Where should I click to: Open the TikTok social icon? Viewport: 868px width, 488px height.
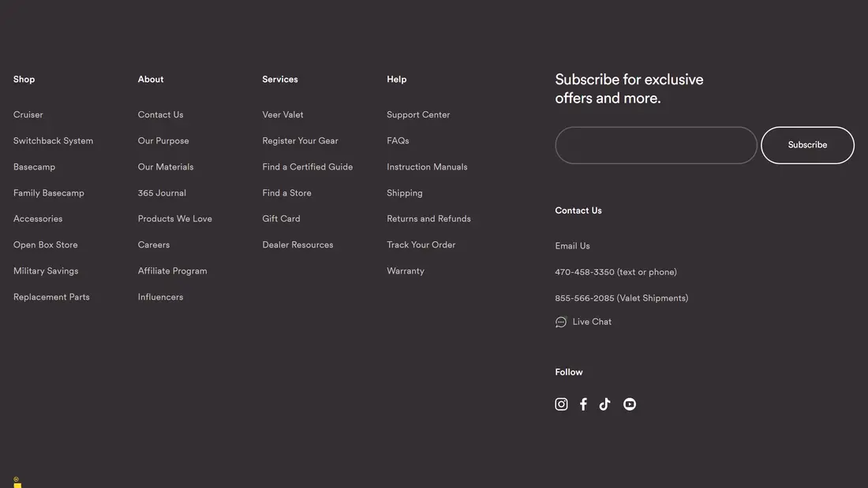pyautogui.click(x=604, y=404)
